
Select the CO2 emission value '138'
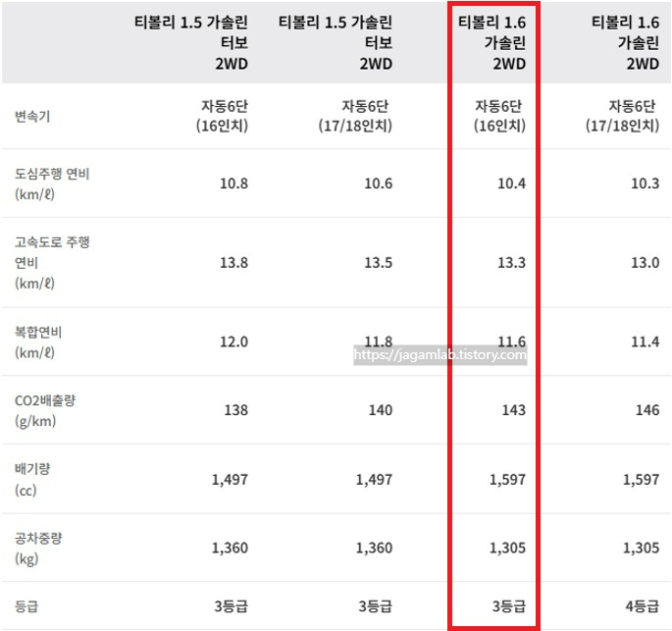pos(236,410)
